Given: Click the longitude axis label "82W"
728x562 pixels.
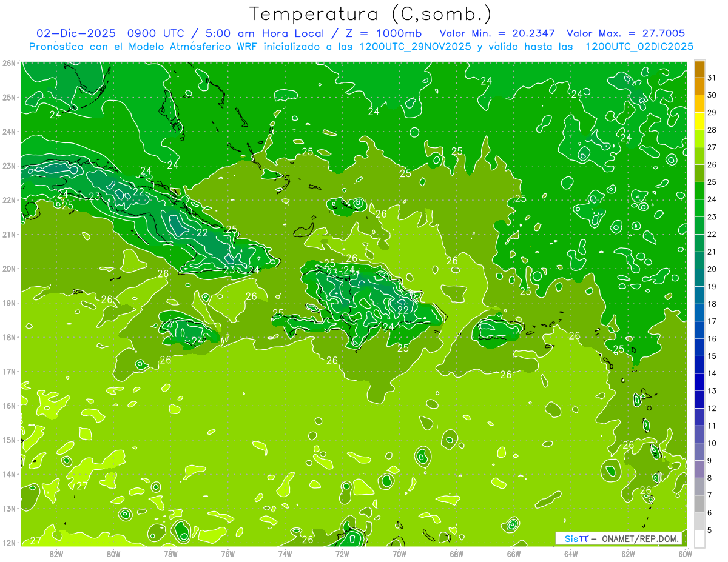Looking at the screenshot, I should coord(56,554).
